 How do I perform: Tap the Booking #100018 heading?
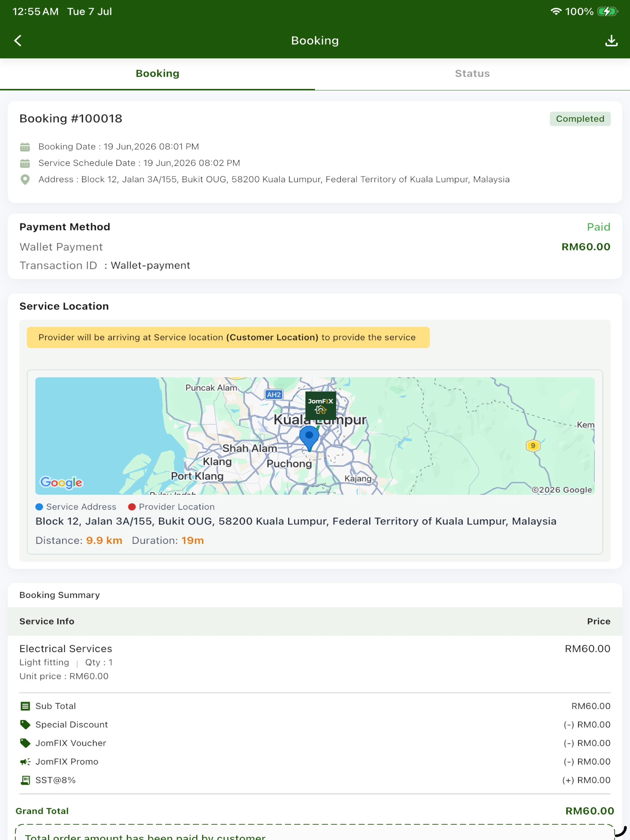click(71, 119)
